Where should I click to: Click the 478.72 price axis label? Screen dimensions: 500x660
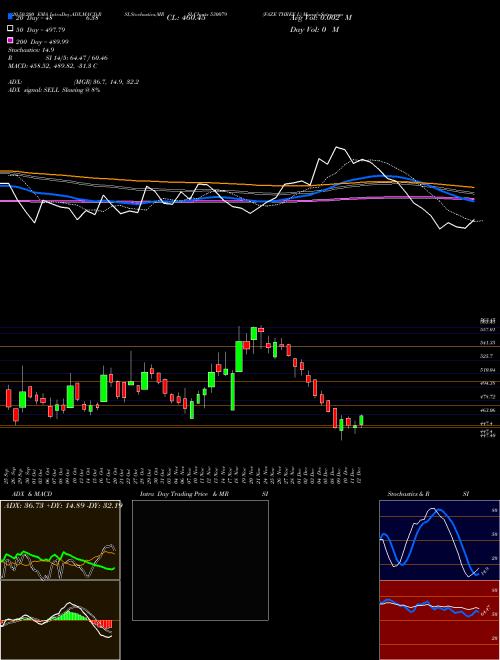pos(487,397)
